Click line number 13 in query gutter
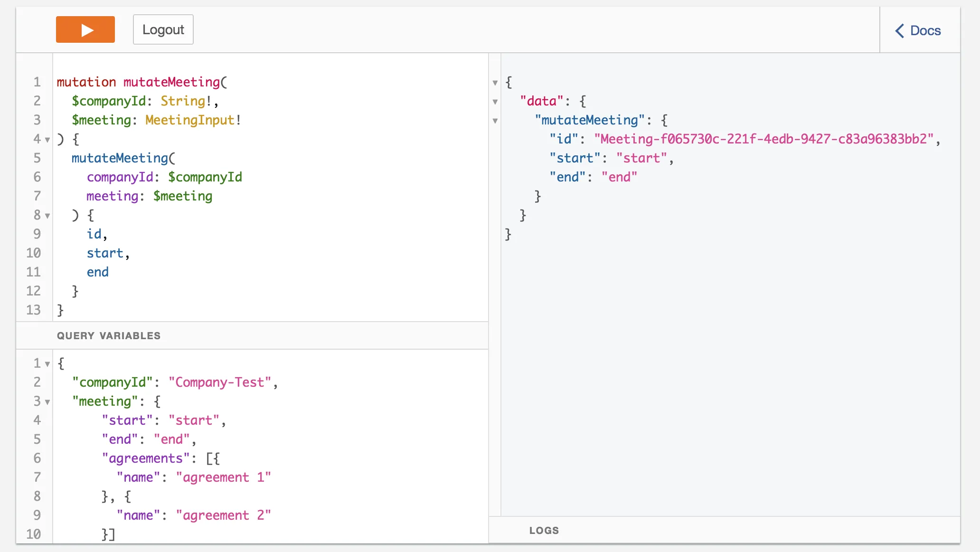The height and width of the screenshot is (552, 980). click(x=33, y=310)
